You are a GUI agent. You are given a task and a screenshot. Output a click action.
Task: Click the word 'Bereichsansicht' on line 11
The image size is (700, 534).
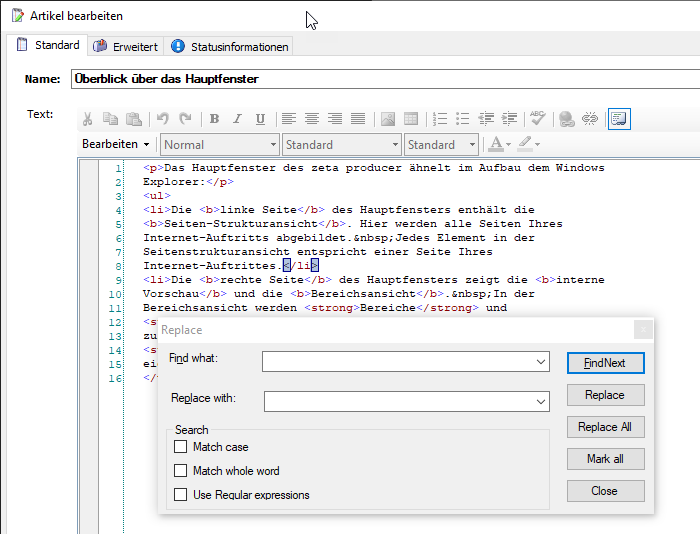point(195,308)
